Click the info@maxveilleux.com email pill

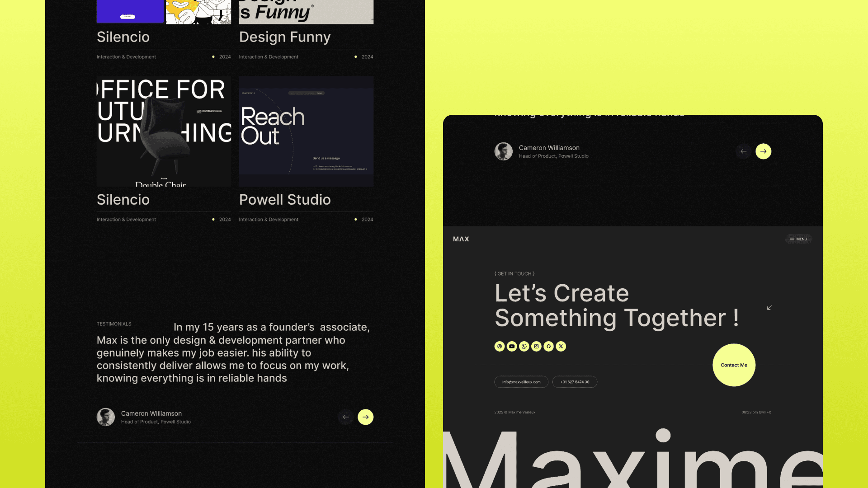[x=521, y=382]
